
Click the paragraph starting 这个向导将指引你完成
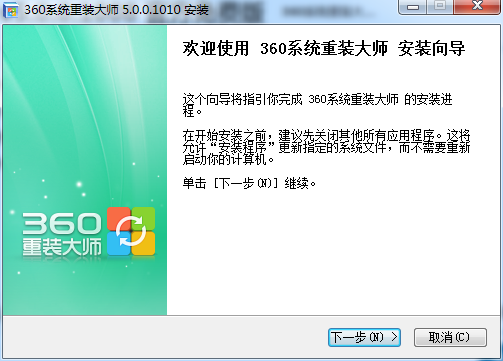pyautogui.click(x=317, y=105)
